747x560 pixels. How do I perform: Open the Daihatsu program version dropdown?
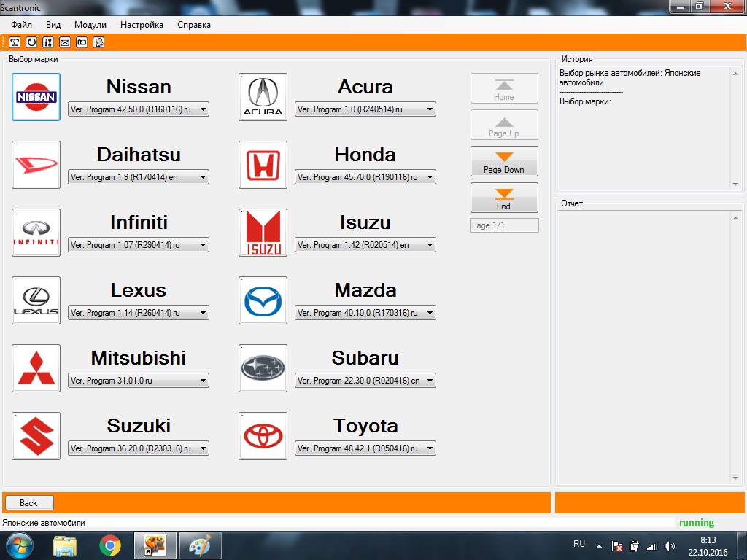(139, 177)
